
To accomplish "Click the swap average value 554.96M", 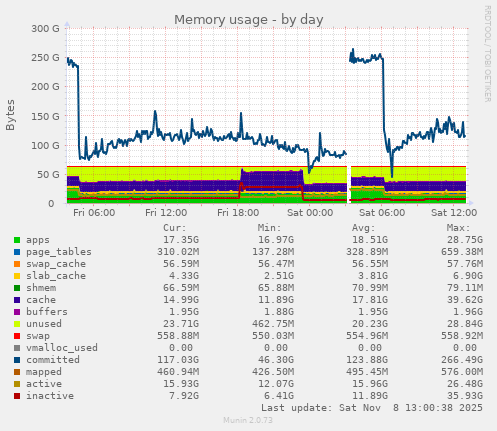I will click(x=367, y=336).
